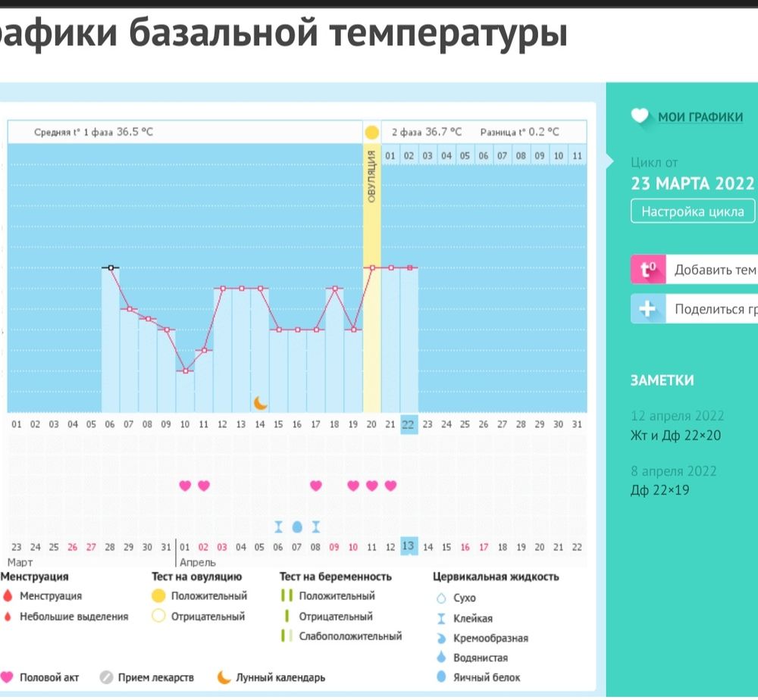
Task: Click the first temperature point on day 06
Action: [111, 267]
